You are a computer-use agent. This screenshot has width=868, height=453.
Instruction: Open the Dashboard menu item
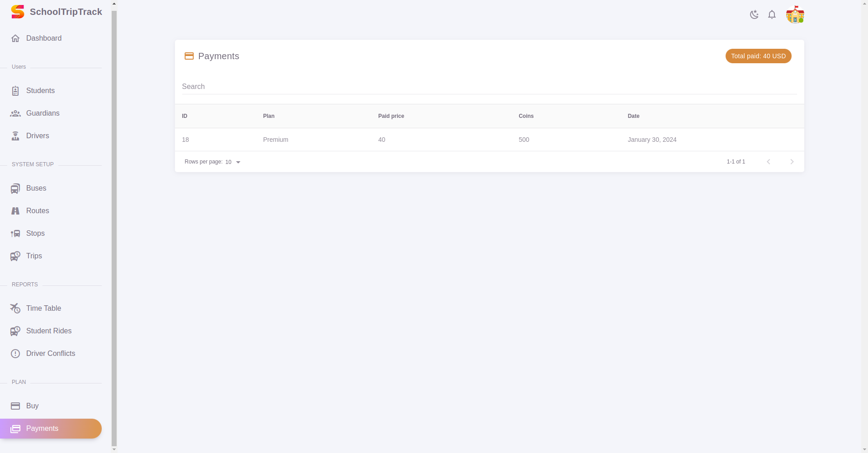(43, 38)
